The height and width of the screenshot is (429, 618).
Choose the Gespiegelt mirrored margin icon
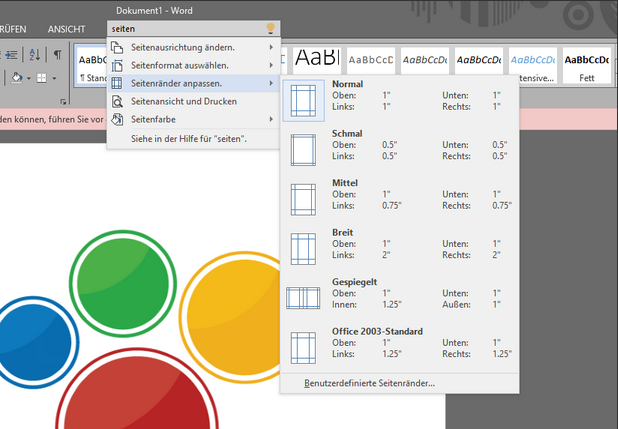(303, 298)
